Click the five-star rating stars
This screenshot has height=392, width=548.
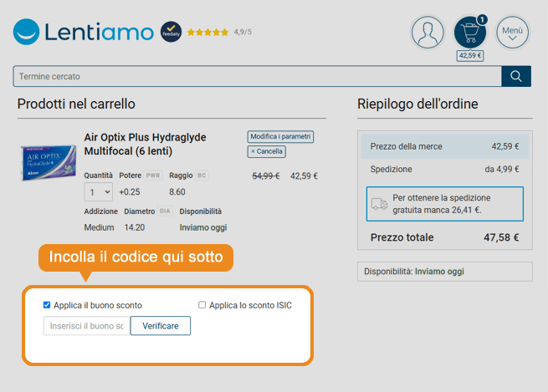(x=207, y=33)
